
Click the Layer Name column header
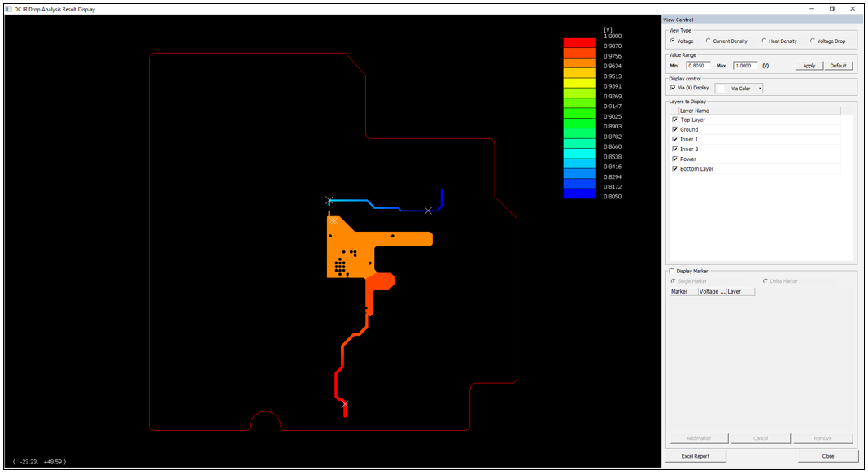(694, 111)
